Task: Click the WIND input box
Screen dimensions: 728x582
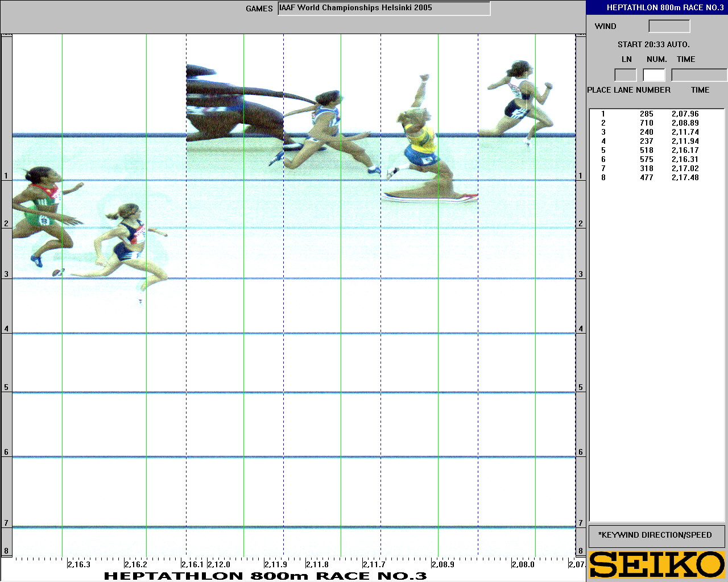Action: coord(669,26)
